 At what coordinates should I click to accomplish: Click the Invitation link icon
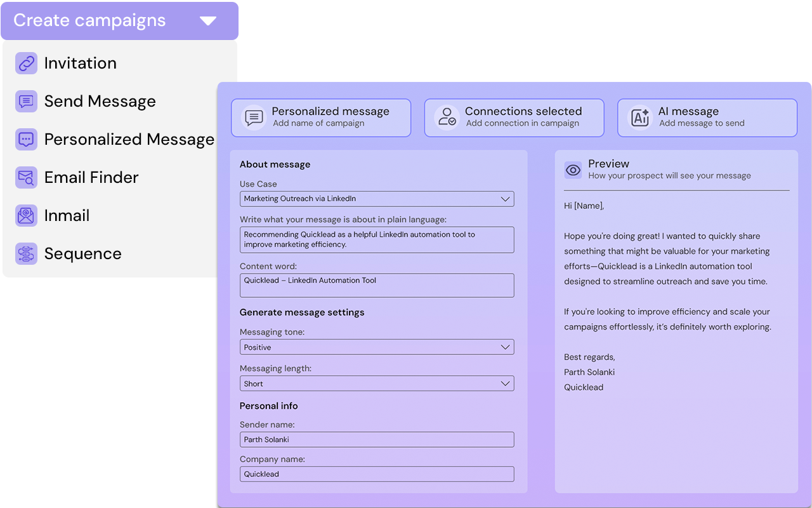(x=26, y=63)
